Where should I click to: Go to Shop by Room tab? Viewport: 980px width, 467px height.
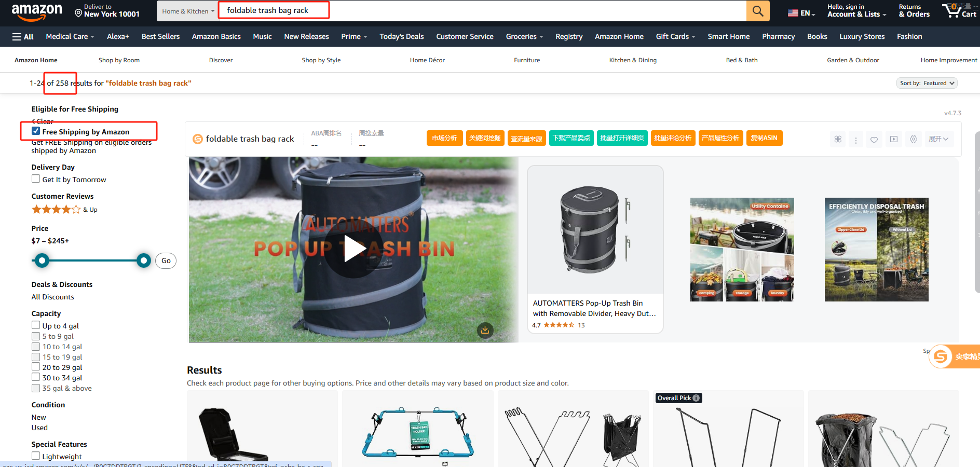[119, 60]
